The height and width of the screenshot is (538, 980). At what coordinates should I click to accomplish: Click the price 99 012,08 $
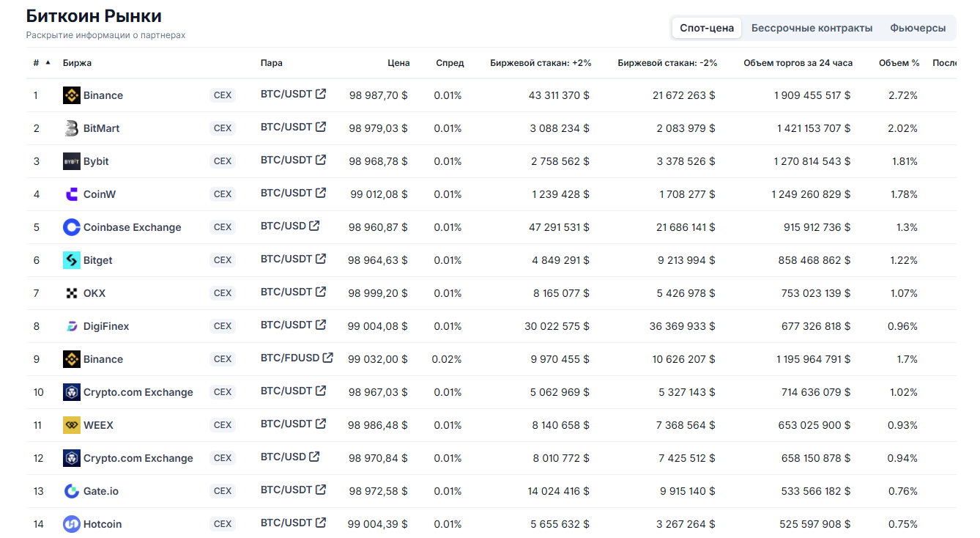pos(379,194)
